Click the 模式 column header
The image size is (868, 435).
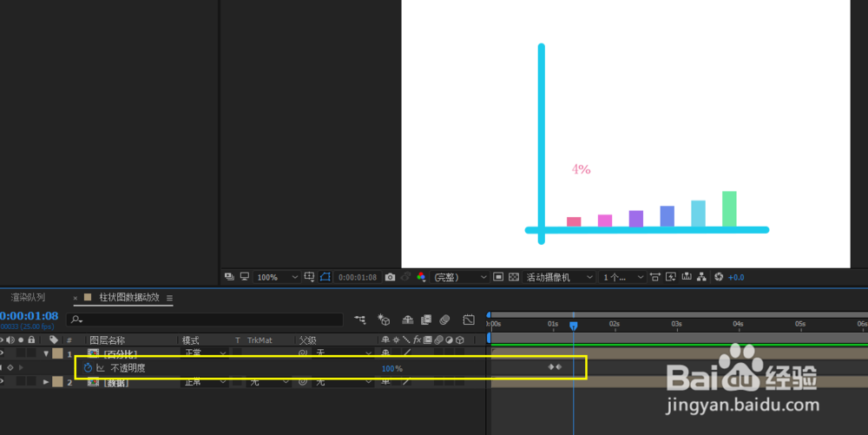coord(190,340)
